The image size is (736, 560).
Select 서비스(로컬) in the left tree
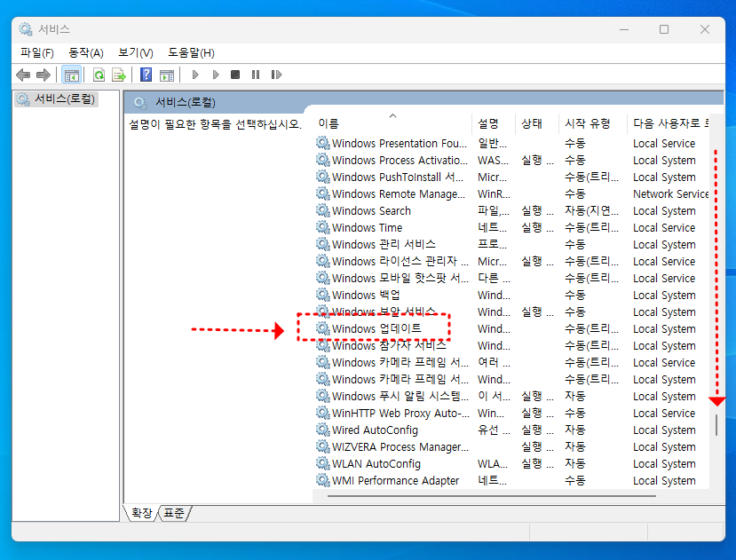[56, 99]
